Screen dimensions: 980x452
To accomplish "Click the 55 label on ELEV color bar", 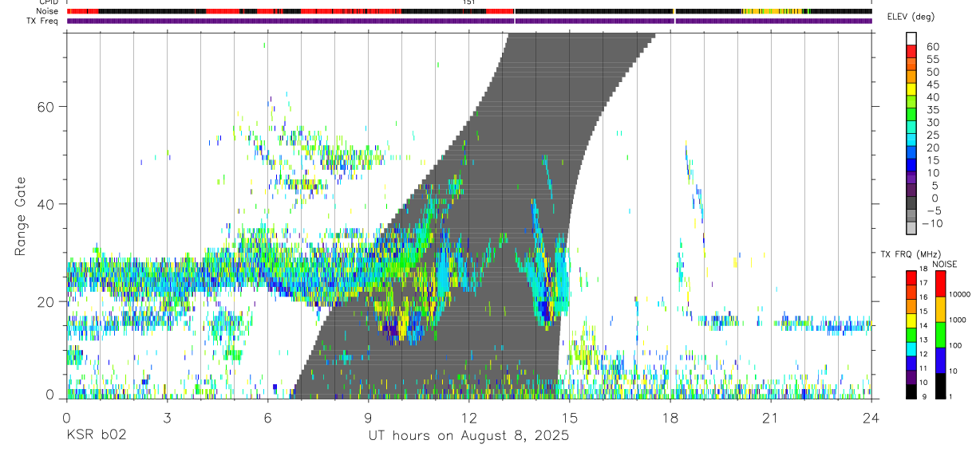I will coord(933,60).
